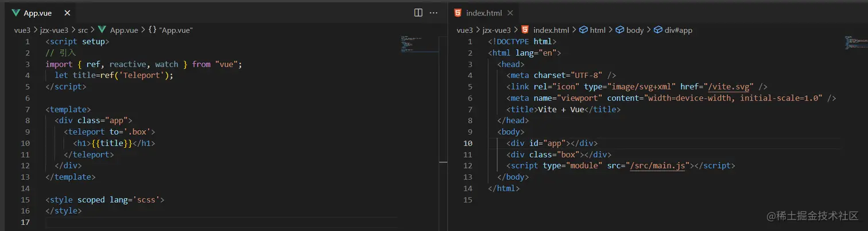Screen dimensions: 868x231
Task: Open jzx-vue3 breadcrumb in the index.html editor
Action: click(x=498, y=30)
